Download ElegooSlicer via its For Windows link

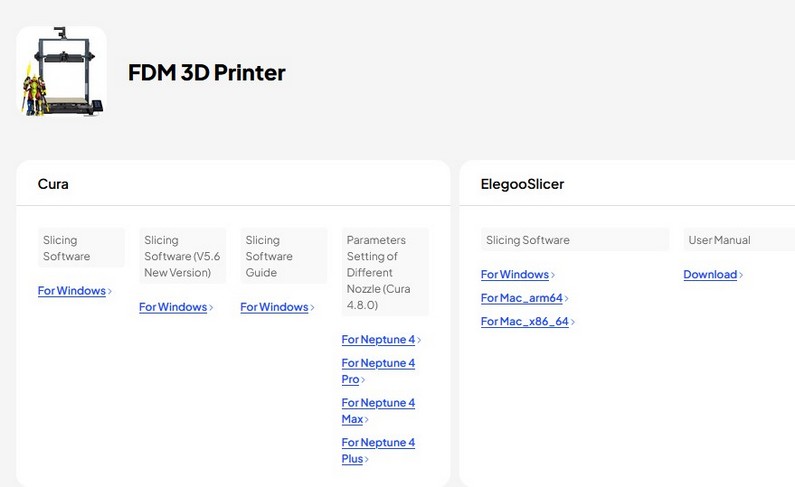click(514, 274)
